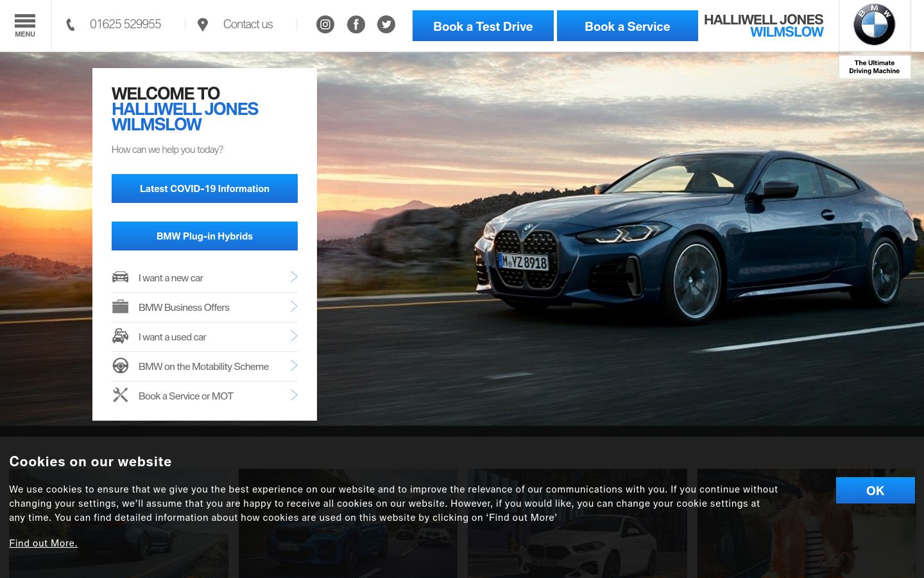The height and width of the screenshot is (578, 924).
Task: Call the 01625 529955 phone number
Action: pos(126,24)
